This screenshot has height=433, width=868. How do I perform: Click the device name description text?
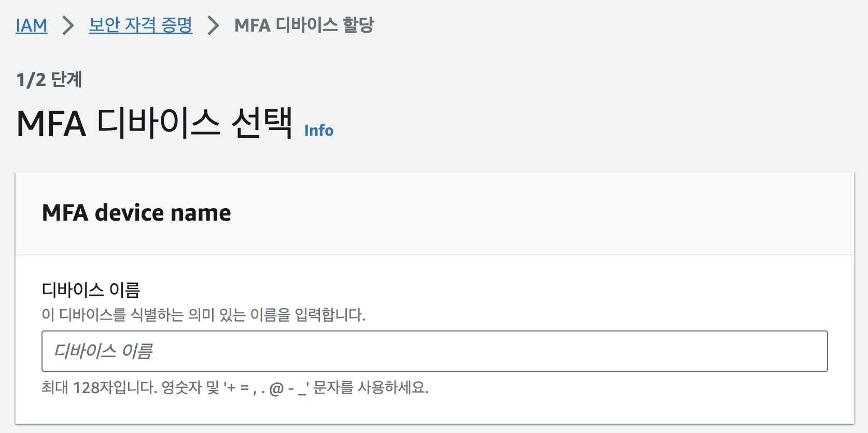coord(204,313)
